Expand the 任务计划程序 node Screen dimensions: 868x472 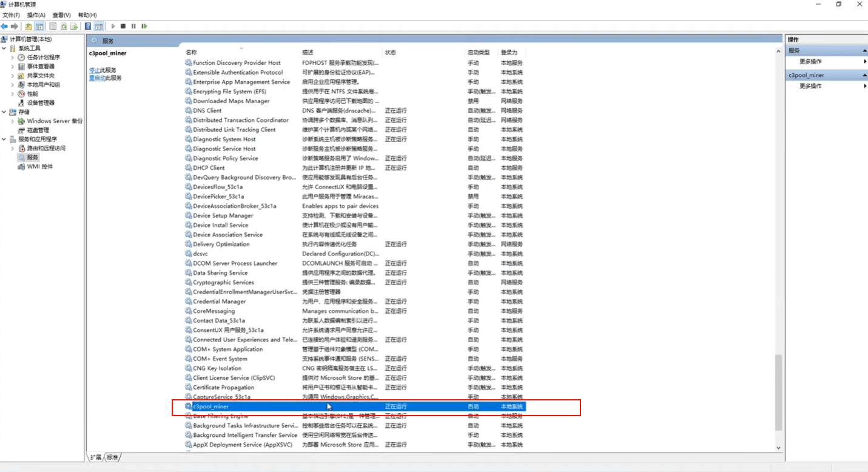(x=13, y=58)
